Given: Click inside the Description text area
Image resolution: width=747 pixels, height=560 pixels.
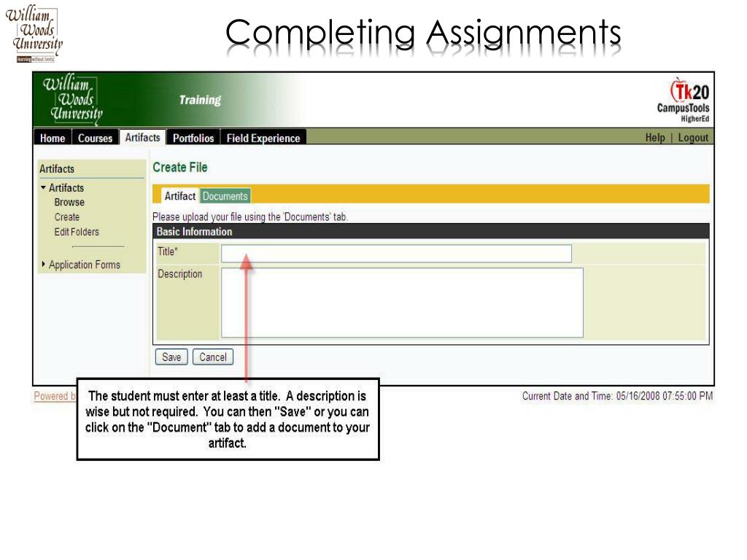Looking at the screenshot, I should coord(402,303).
